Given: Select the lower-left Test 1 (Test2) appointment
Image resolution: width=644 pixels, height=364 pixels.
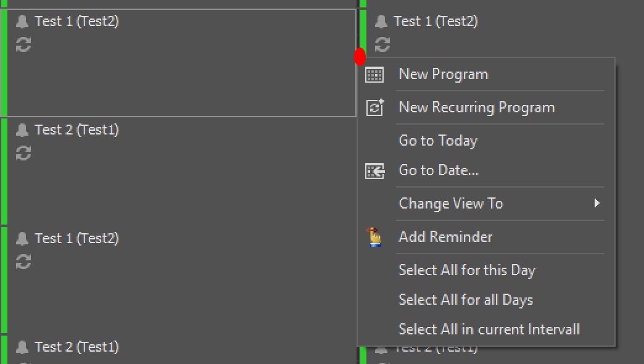Looking at the screenshot, I should [179, 279].
